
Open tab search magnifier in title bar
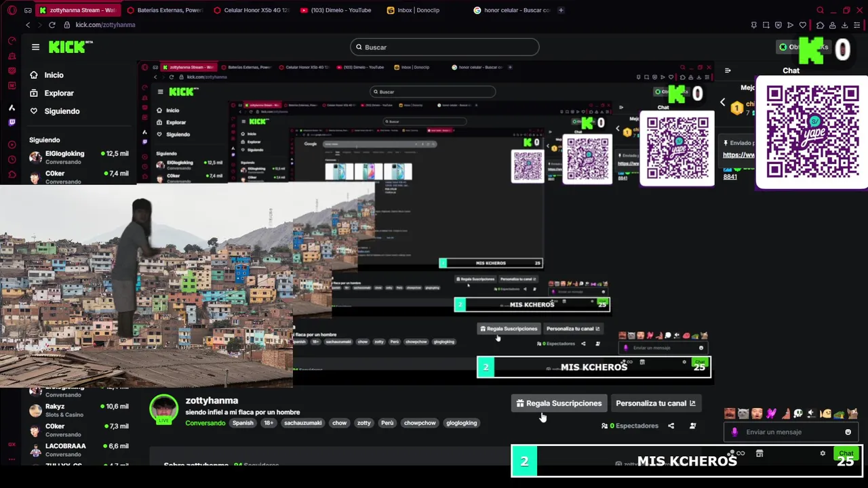tap(820, 10)
